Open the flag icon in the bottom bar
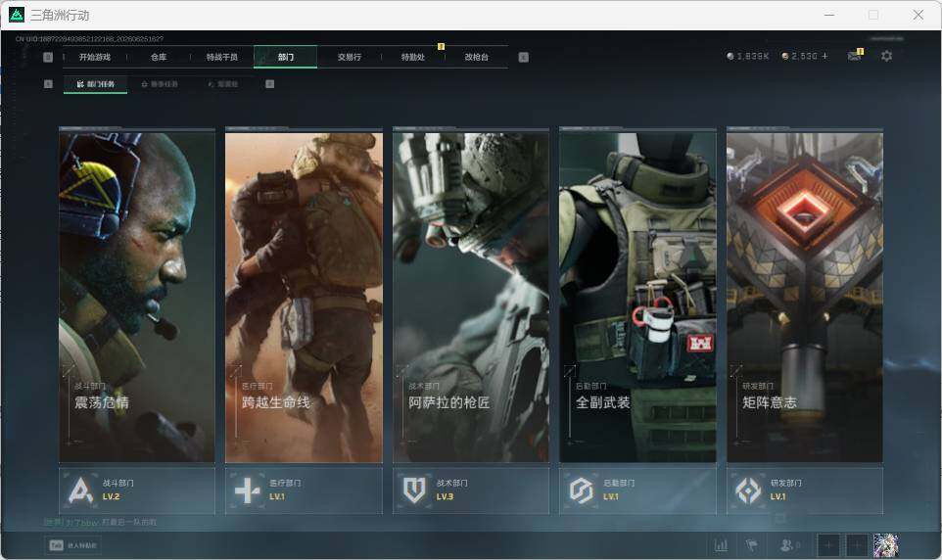This screenshot has width=942, height=560. coord(751,545)
